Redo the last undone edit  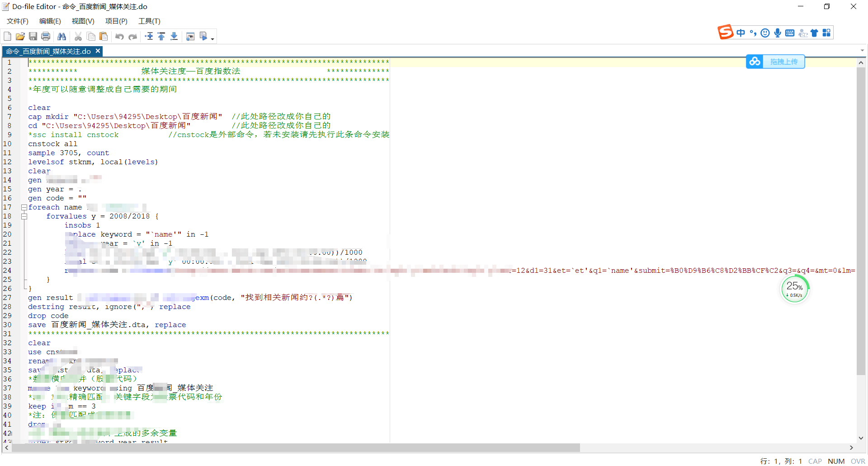click(x=132, y=36)
